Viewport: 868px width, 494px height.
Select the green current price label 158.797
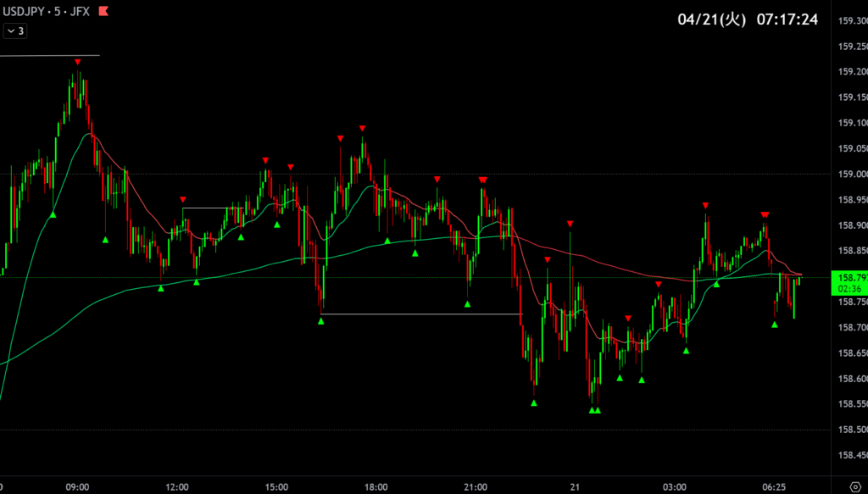850,277
